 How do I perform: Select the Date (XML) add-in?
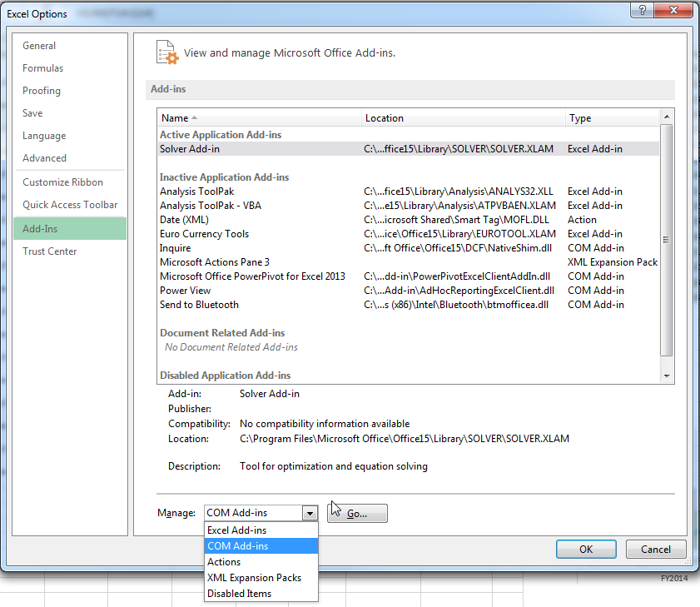coord(409,220)
